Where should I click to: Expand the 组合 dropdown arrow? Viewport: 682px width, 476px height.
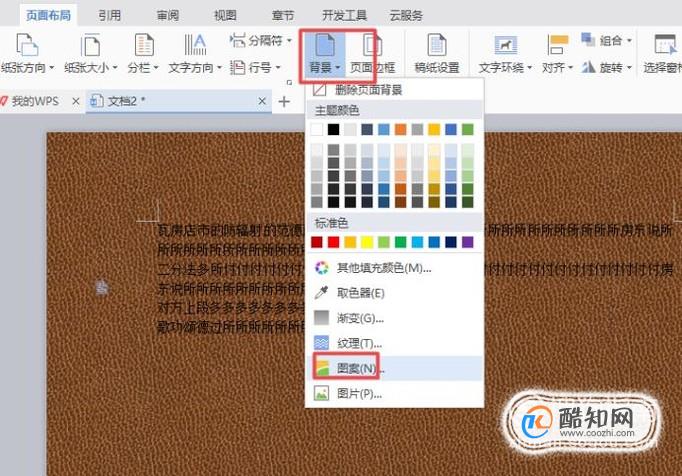629,41
